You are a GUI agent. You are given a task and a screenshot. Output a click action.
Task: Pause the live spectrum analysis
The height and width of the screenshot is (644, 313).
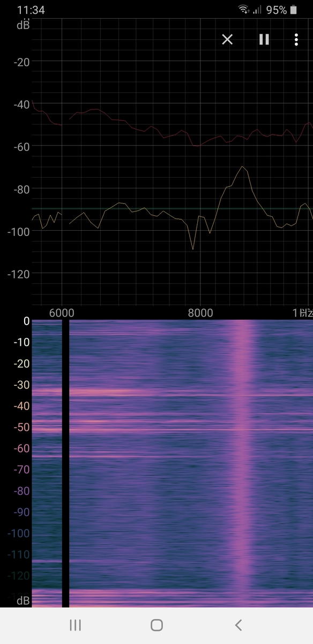click(264, 39)
